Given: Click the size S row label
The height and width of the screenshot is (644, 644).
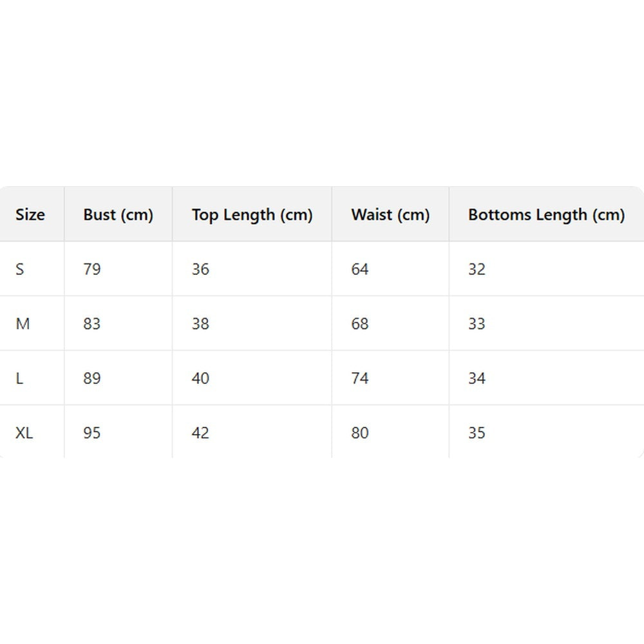Looking at the screenshot, I should [20, 269].
